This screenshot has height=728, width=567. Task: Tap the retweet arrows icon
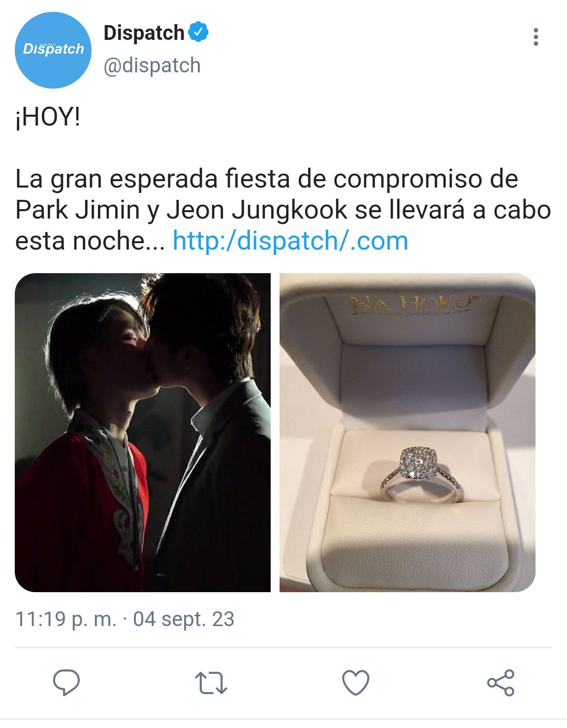tap(211, 683)
